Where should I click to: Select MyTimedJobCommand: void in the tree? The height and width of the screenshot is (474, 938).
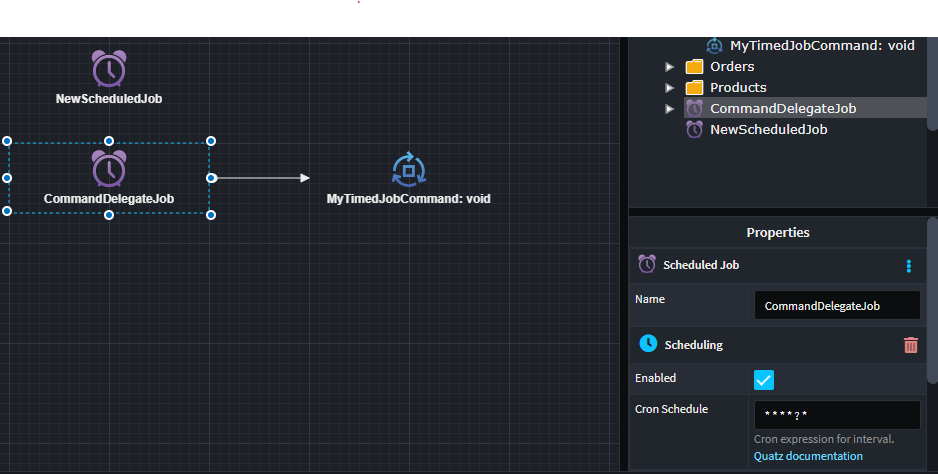[x=821, y=45]
